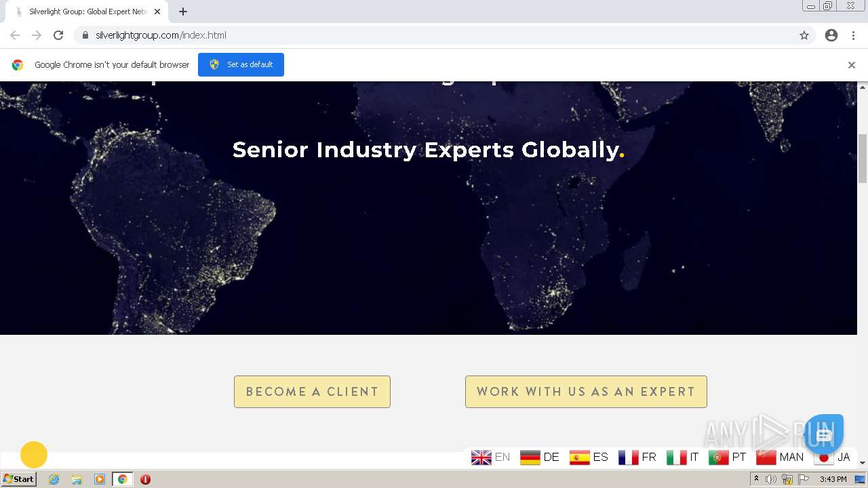
Task: Click the Senior Industry Experts Globally heading
Action: pos(428,150)
